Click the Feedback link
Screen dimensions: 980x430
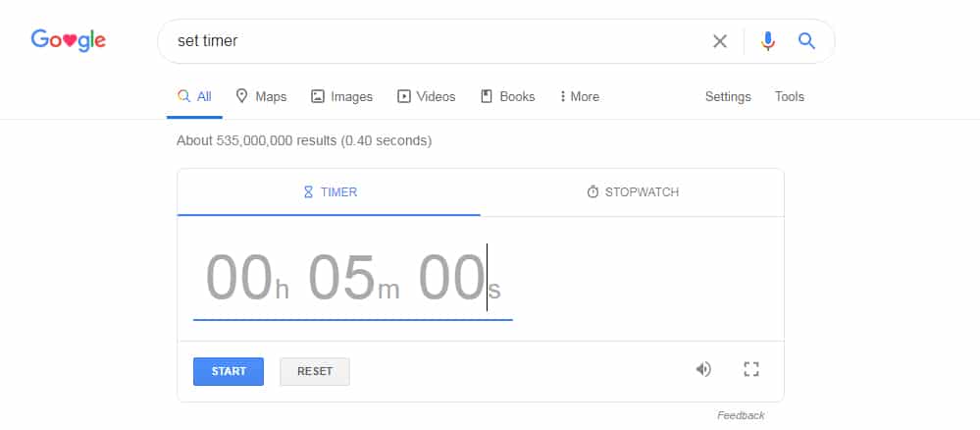741,415
